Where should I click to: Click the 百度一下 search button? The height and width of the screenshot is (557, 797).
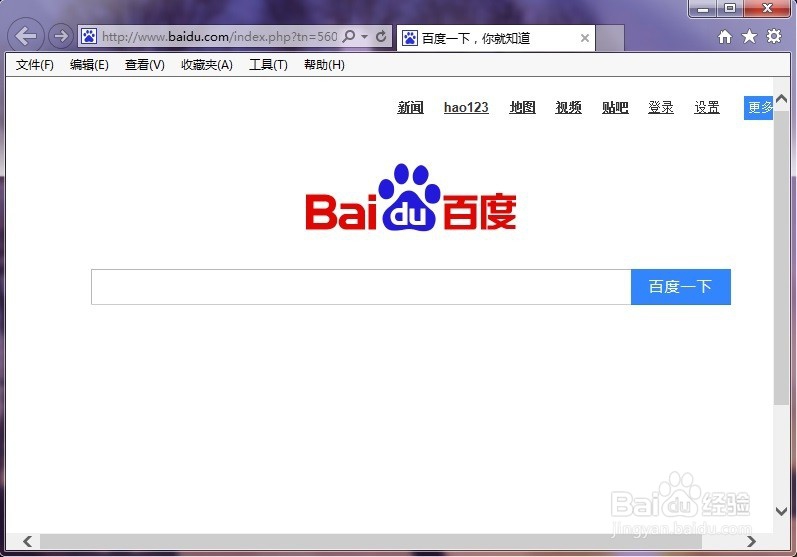[x=681, y=287]
